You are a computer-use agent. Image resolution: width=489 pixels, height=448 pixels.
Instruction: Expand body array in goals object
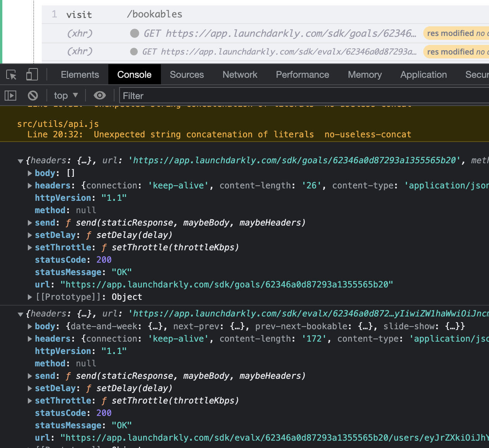coord(29,173)
